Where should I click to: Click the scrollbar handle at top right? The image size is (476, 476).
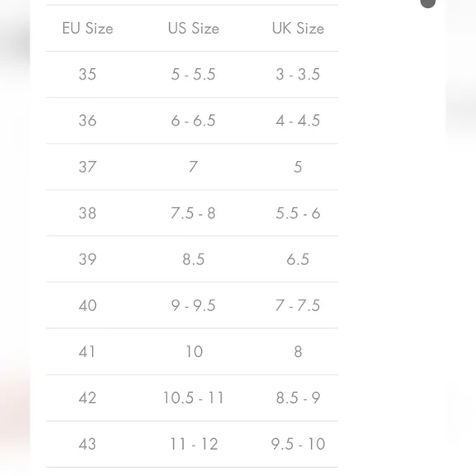pyautogui.click(x=428, y=3)
